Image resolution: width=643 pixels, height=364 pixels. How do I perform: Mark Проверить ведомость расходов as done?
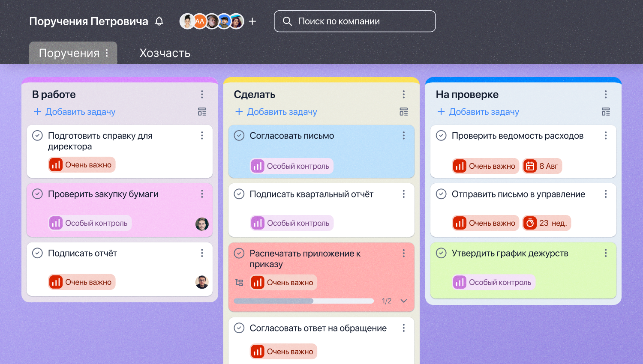pos(441,135)
